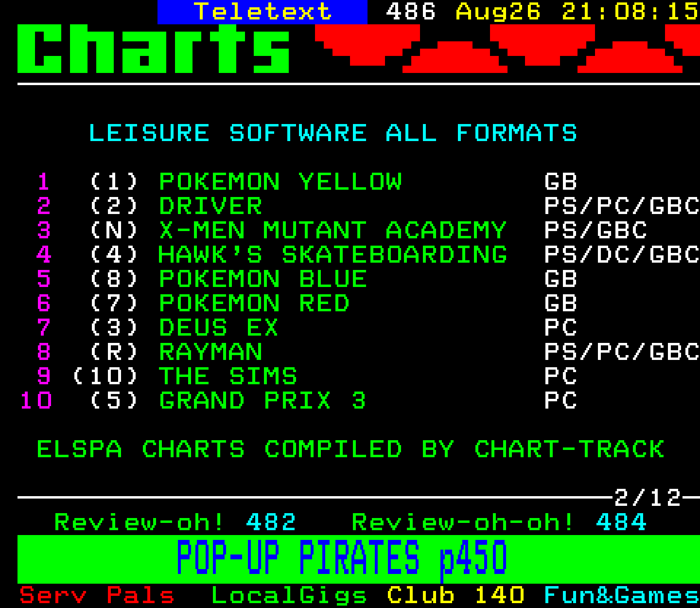The width and height of the screenshot is (700, 608).
Task: Open the cyan Fun&Games fastext link
Action: (x=622, y=595)
